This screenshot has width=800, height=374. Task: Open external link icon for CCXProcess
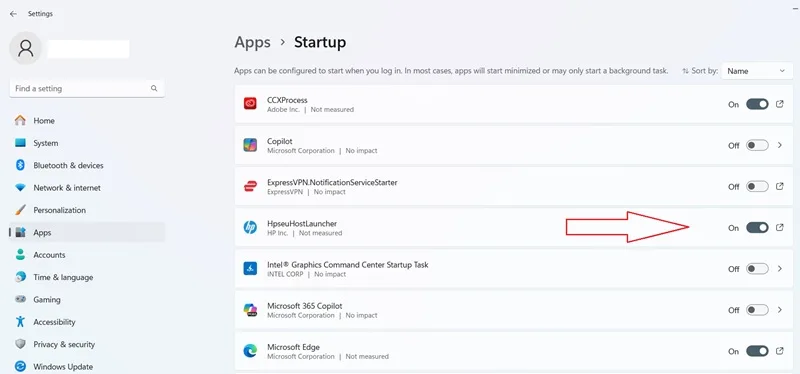780,104
